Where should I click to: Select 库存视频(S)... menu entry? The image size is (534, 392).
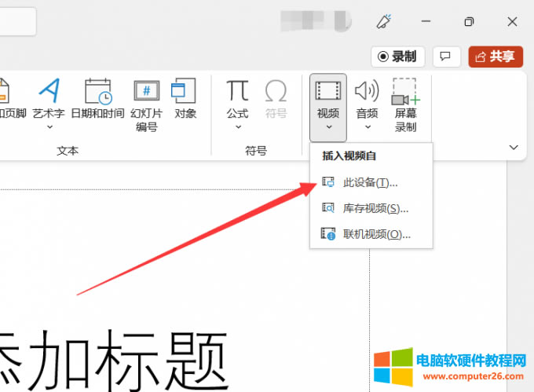pyautogui.click(x=375, y=208)
